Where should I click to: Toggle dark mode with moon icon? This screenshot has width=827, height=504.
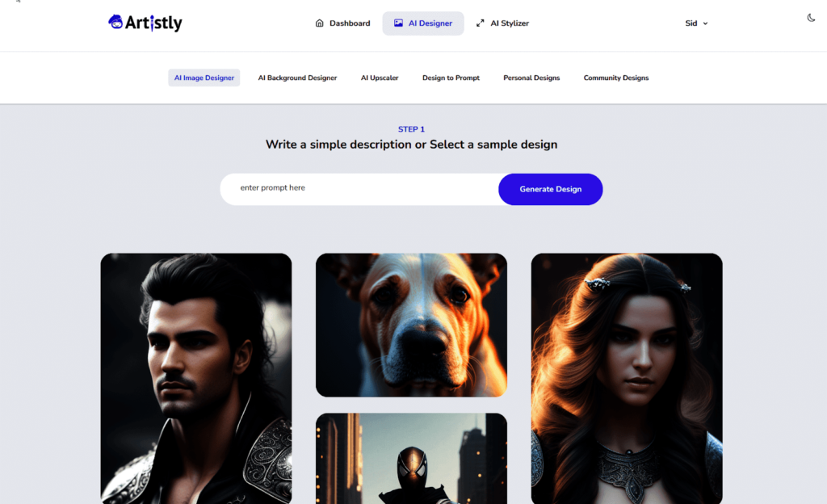(811, 18)
